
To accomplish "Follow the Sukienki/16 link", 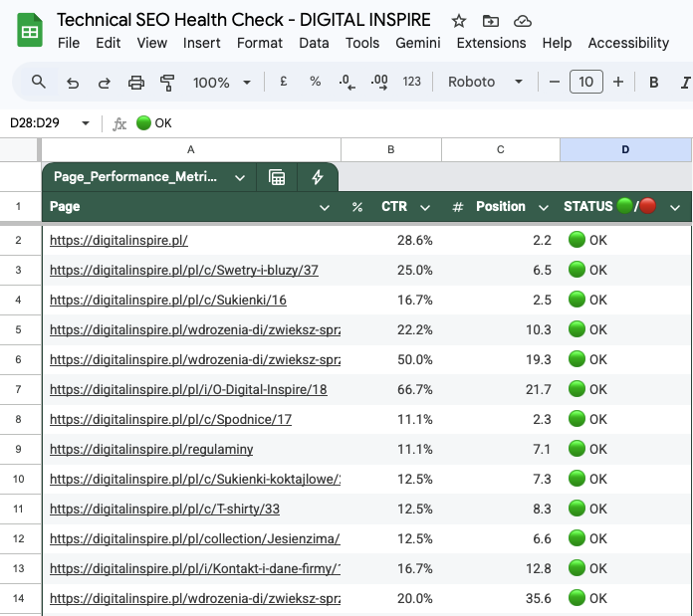I will click(168, 301).
